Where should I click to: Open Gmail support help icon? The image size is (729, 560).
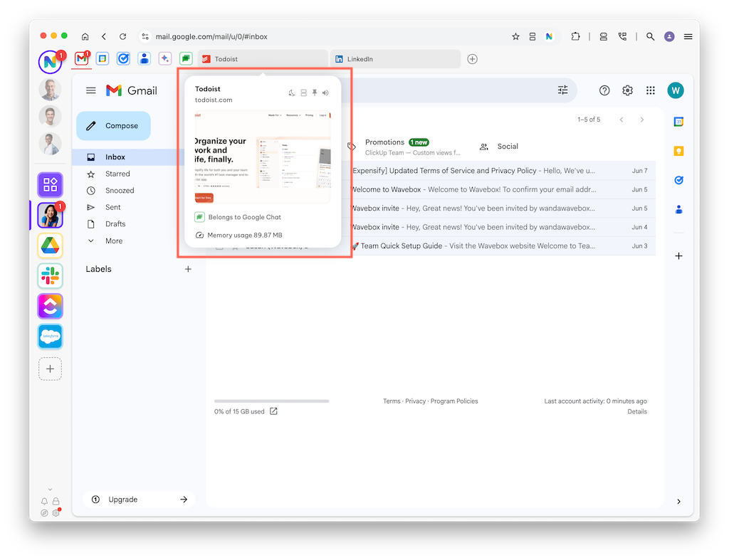click(x=604, y=90)
